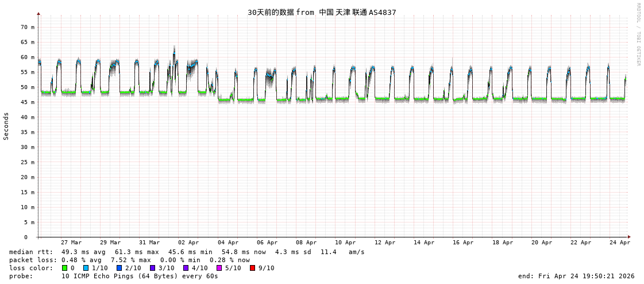Click the light blue 1/10 loss swatch
This screenshot has height=284, width=644.
click(x=86, y=268)
